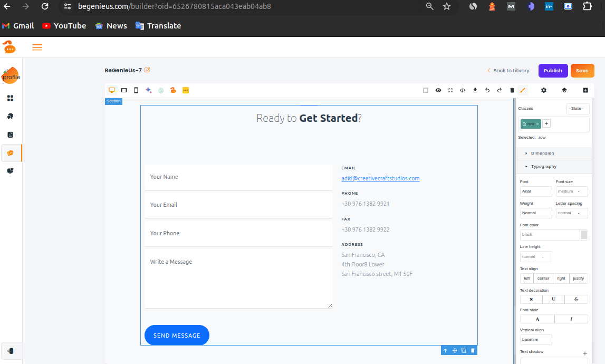The width and height of the screenshot is (605, 364).
Task: Toggle preview eye icon
Action: [438, 90]
